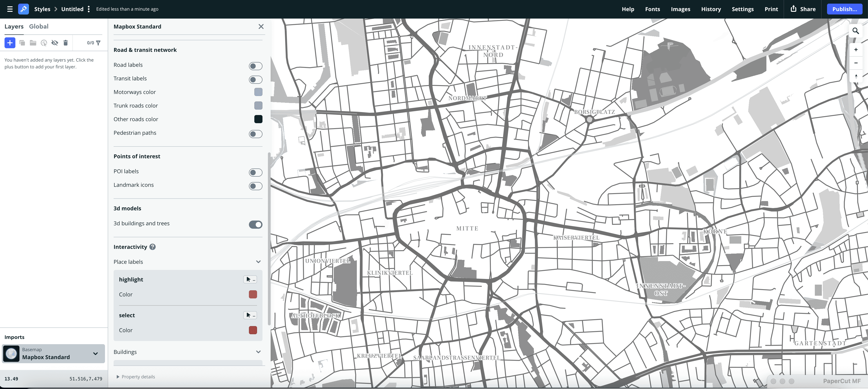Collapse the Mapbox Standard basemap import
868x389 pixels.
tap(95, 354)
